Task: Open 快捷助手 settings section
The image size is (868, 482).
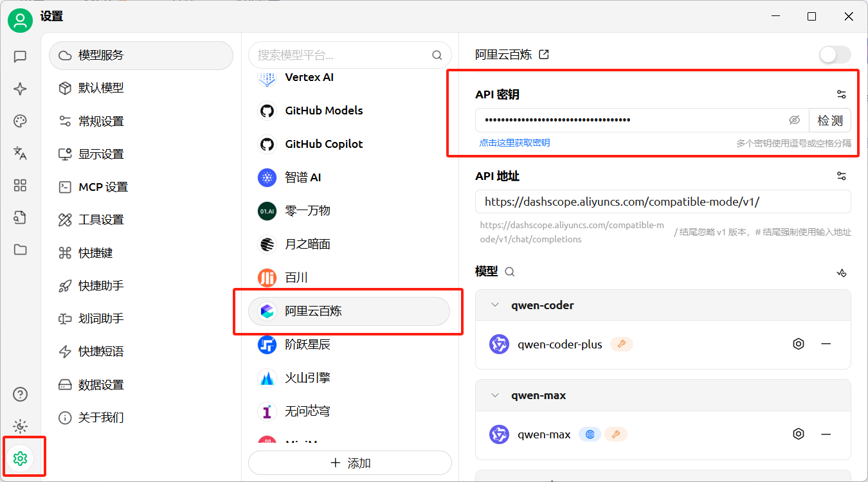Action: pos(141,285)
